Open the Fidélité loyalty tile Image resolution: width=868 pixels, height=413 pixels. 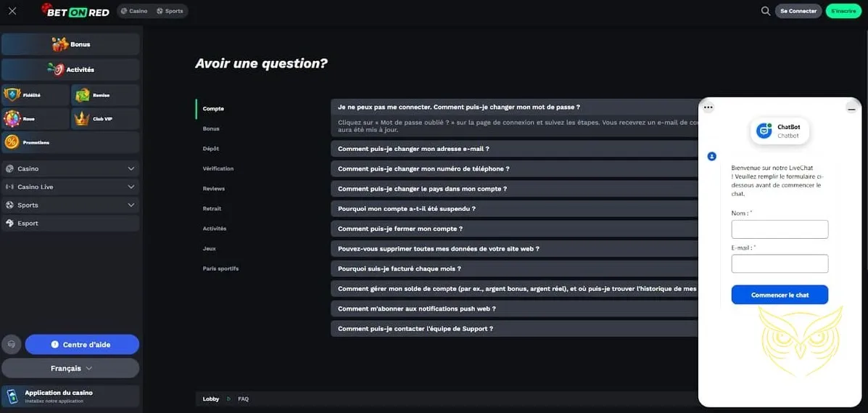(36, 95)
